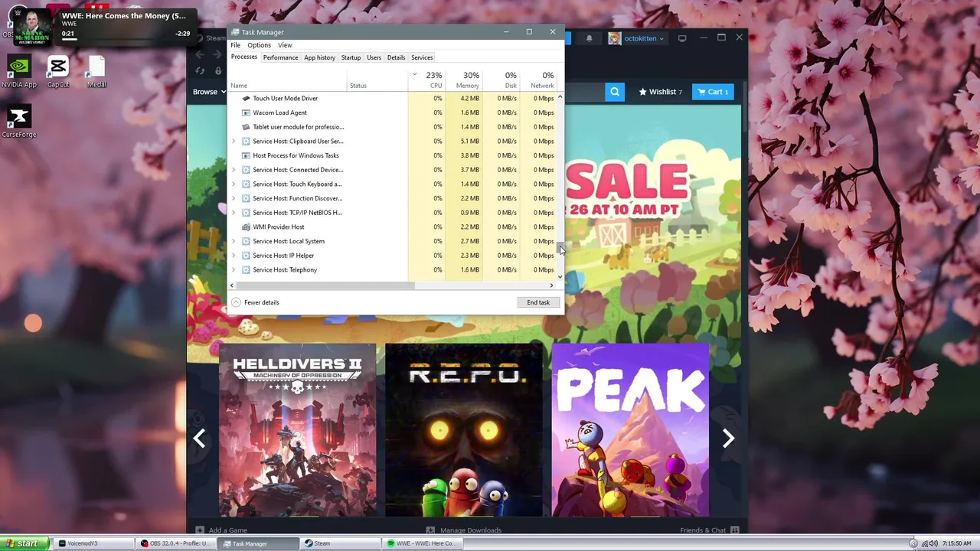Open the R.E.P.O. game thumbnail
The height and width of the screenshot is (551, 980).
coord(464,430)
